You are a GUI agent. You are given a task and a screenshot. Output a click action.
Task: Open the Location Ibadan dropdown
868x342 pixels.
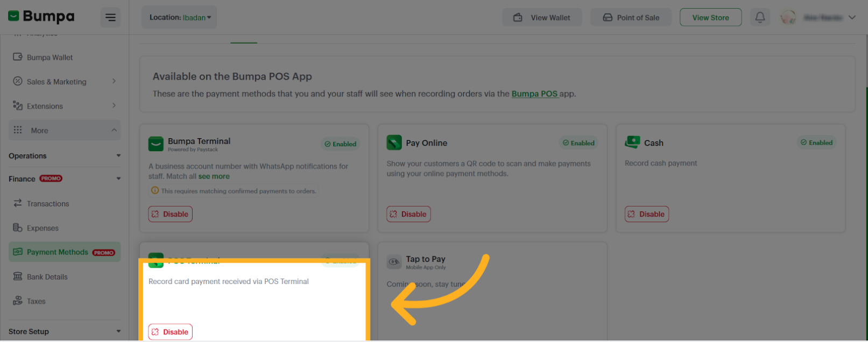coord(180,17)
